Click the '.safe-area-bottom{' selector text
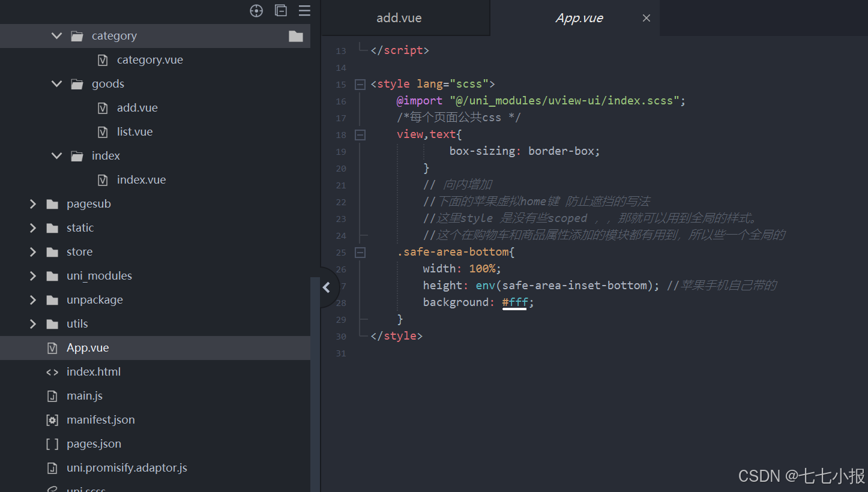The width and height of the screenshot is (868, 492). 456,252
